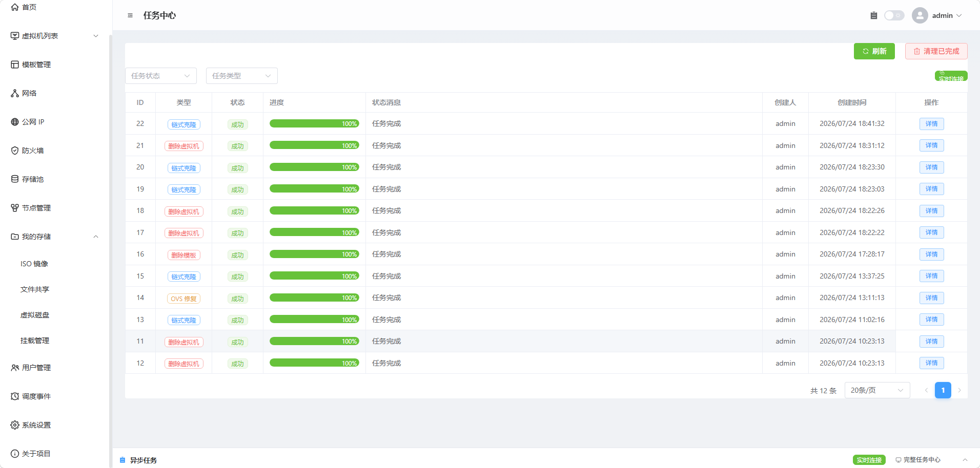Click the 节点管理 nodes icon
Viewport: 980px width, 468px height.
15,208
